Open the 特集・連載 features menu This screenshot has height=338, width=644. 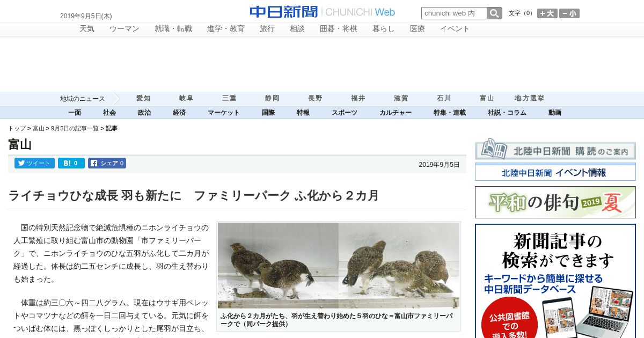point(450,113)
